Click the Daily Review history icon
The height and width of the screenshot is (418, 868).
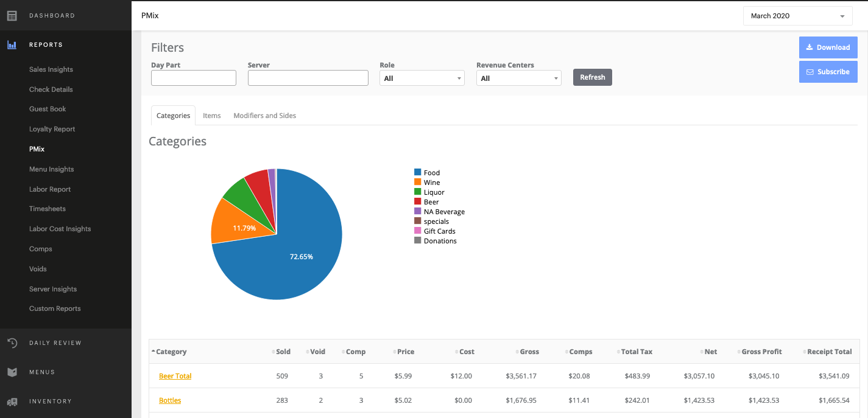(x=12, y=343)
